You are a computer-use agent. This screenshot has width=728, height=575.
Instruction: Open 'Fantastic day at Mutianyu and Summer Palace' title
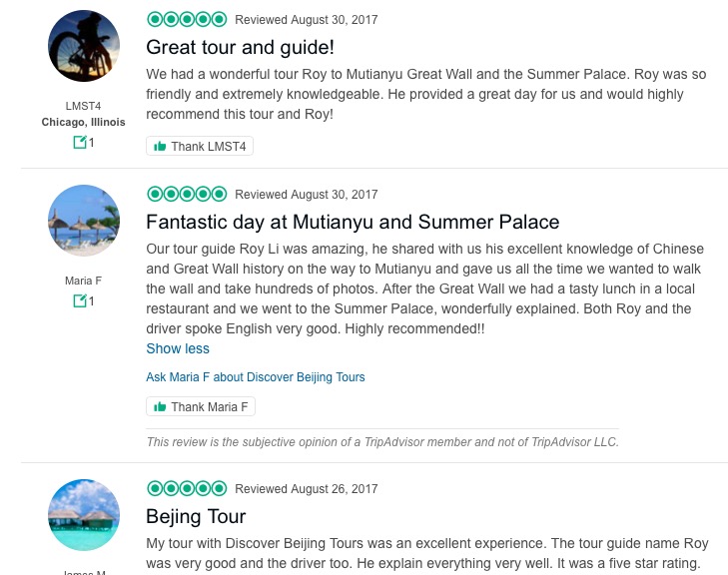pos(353,222)
